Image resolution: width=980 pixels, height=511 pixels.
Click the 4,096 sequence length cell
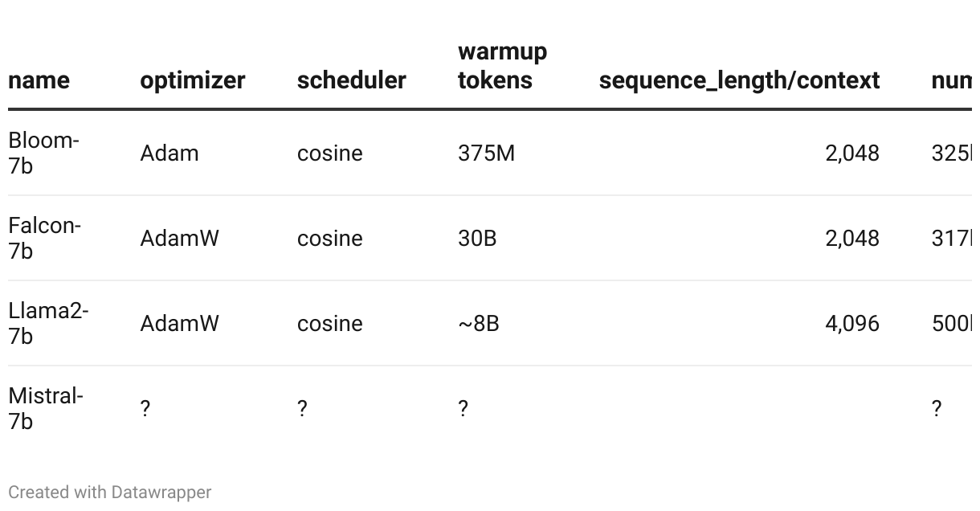click(852, 324)
